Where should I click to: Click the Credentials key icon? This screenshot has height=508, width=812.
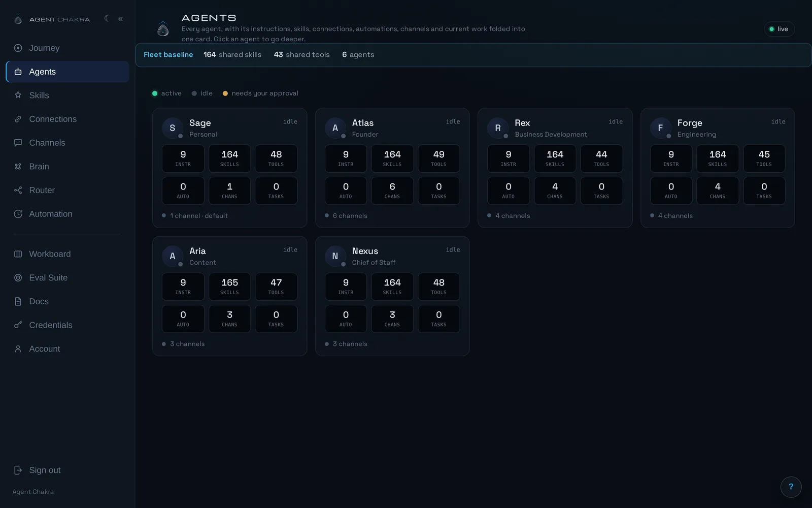pyautogui.click(x=18, y=325)
